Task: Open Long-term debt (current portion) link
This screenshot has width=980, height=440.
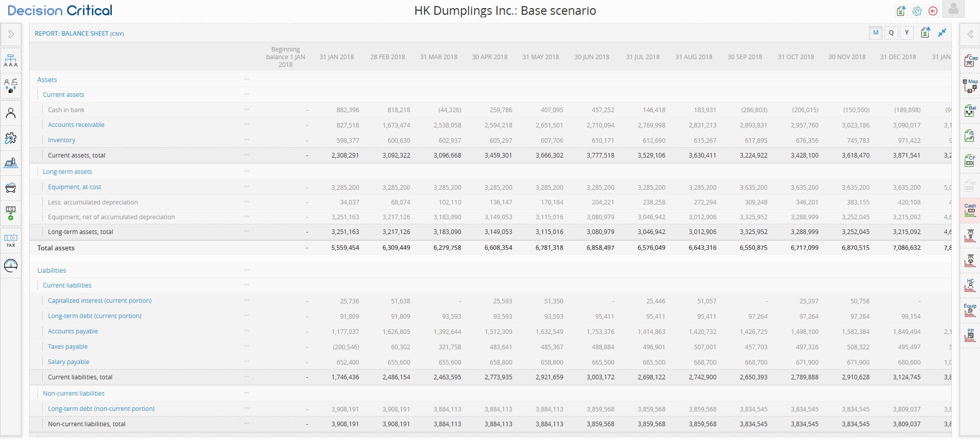Action: [x=94, y=316]
